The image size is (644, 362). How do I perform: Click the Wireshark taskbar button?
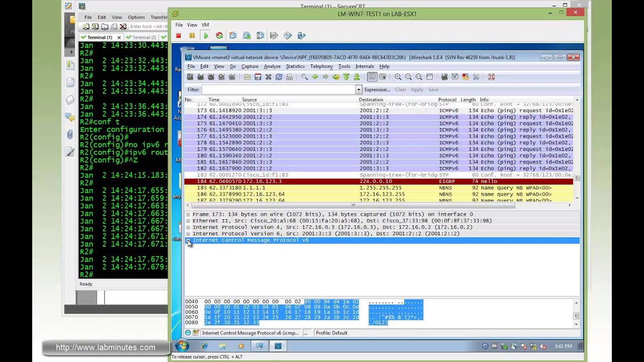click(278, 346)
